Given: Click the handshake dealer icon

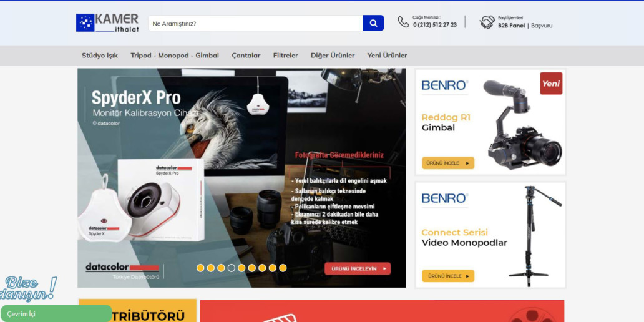Looking at the screenshot, I should 487,22.
